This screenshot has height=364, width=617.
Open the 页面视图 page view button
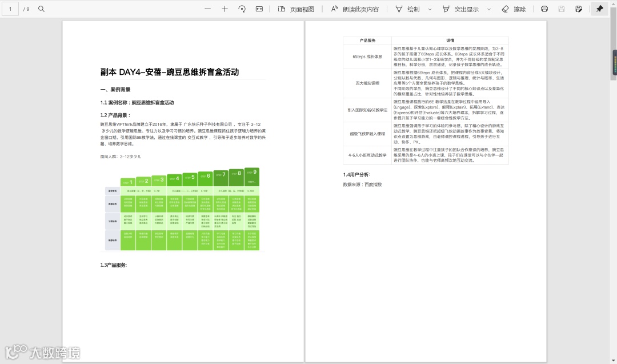click(x=296, y=9)
